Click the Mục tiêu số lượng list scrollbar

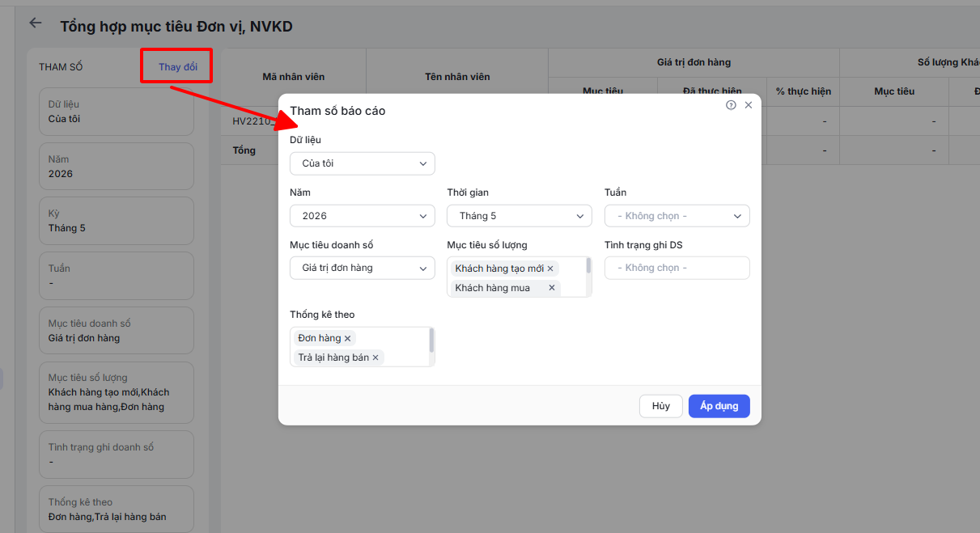pyautogui.click(x=588, y=265)
